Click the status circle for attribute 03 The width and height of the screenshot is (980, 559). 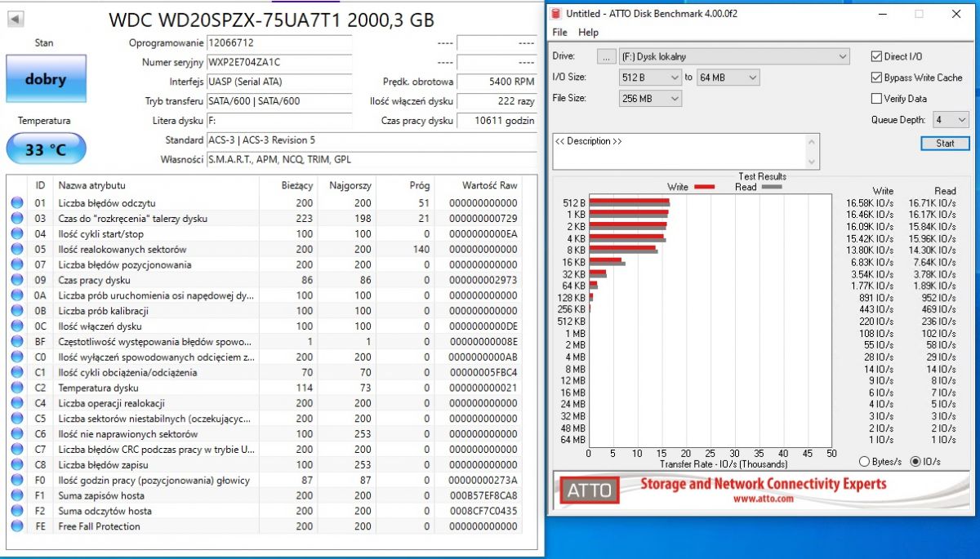pos(17,219)
